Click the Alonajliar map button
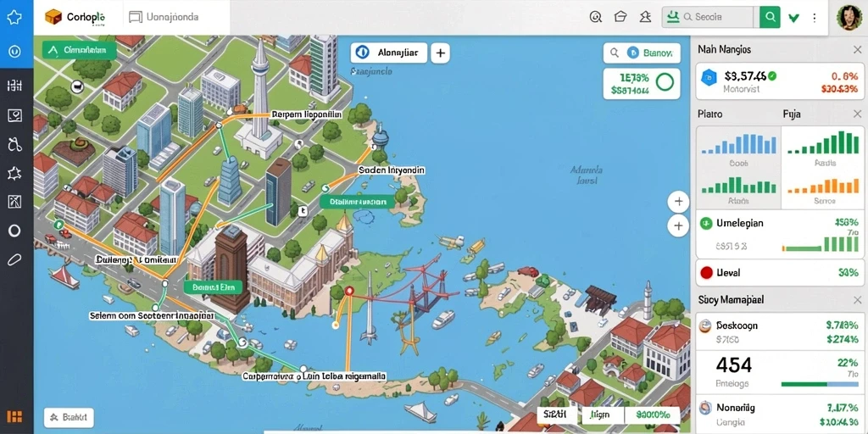Viewport: 868px width, 434px height. (x=388, y=53)
